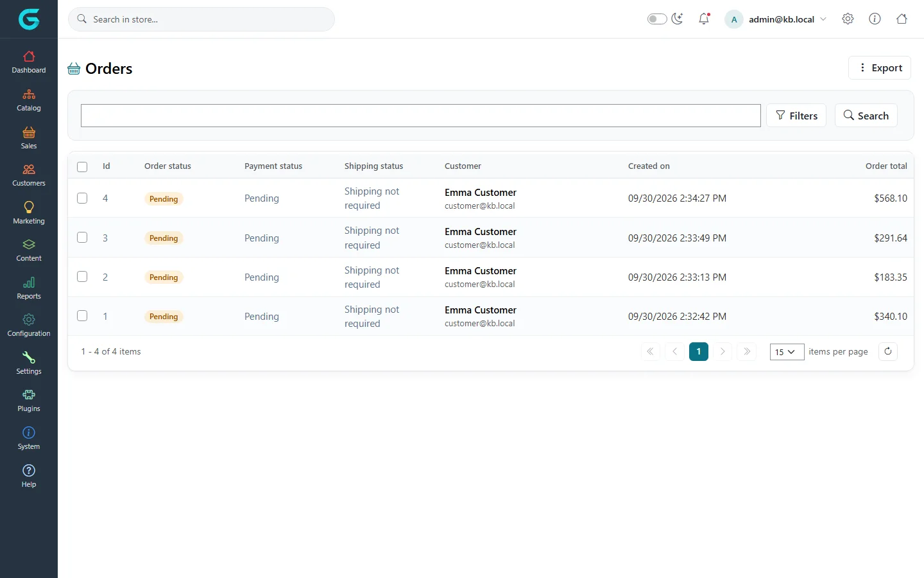Viewport: 924px width, 578px height.
Task: Jump to the last page of orders
Action: [x=747, y=351]
